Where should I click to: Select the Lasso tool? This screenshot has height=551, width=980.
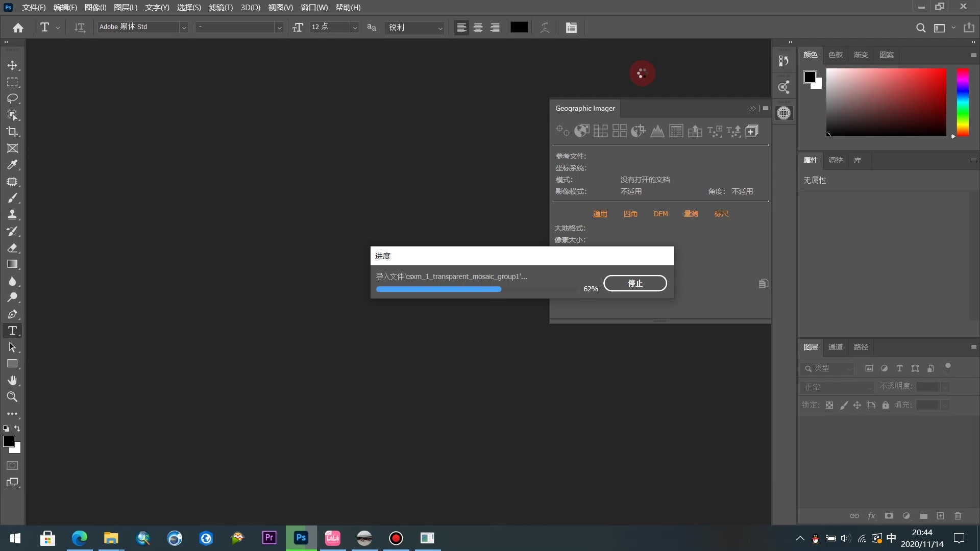coord(12,98)
